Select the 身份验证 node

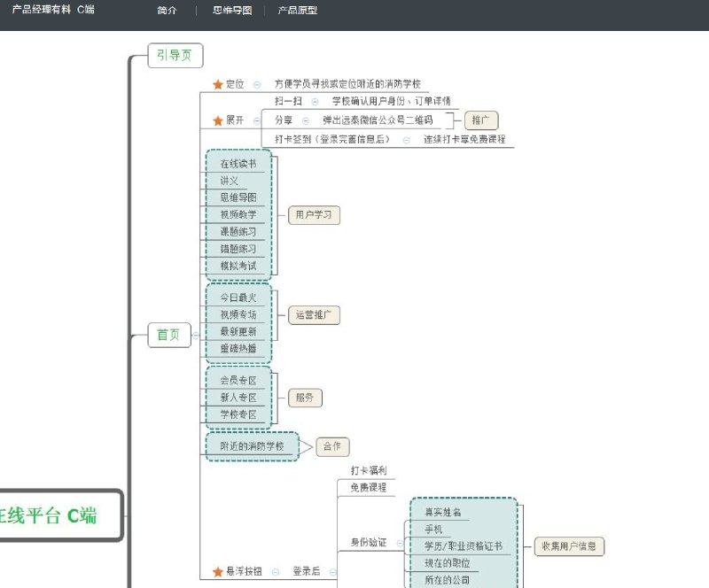[x=369, y=543]
